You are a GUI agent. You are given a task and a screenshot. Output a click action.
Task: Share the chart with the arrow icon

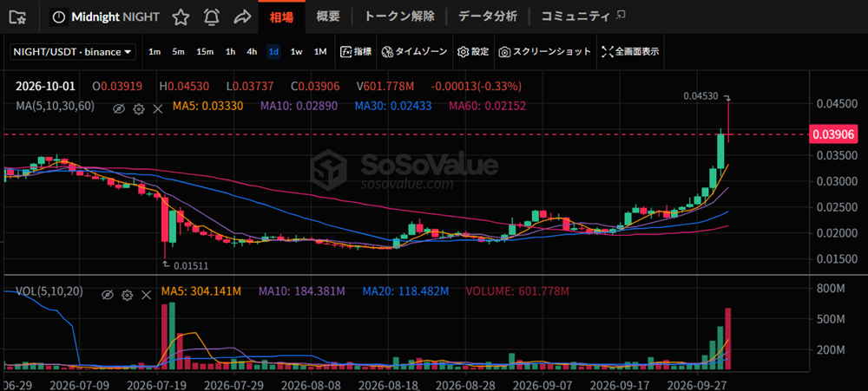click(242, 17)
